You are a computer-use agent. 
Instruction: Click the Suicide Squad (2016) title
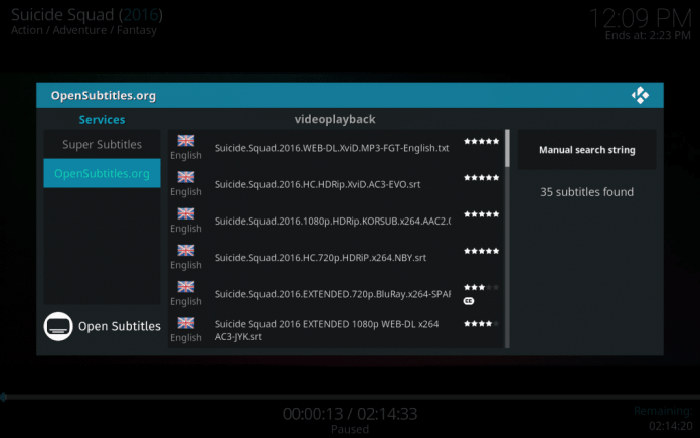(87, 15)
